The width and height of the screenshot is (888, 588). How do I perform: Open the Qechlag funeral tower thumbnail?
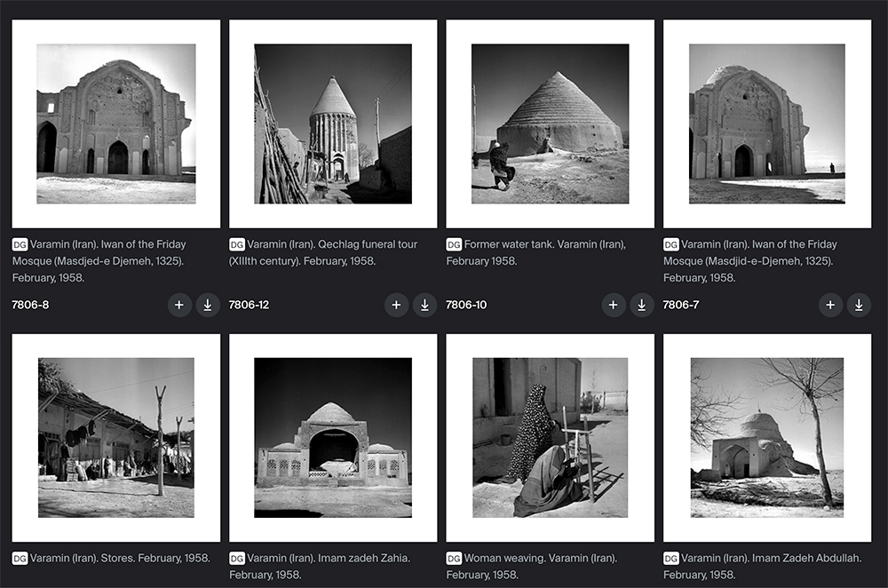pyautogui.click(x=333, y=123)
